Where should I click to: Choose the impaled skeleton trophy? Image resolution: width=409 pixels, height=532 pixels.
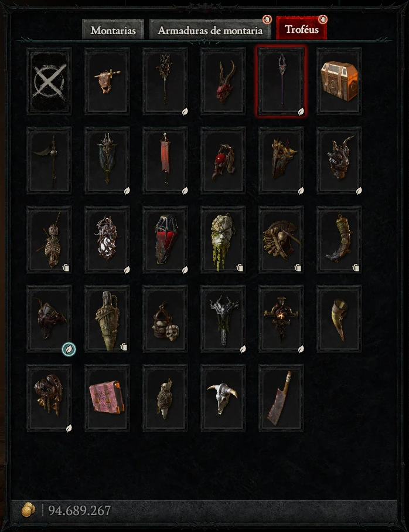click(x=49, y=239)
